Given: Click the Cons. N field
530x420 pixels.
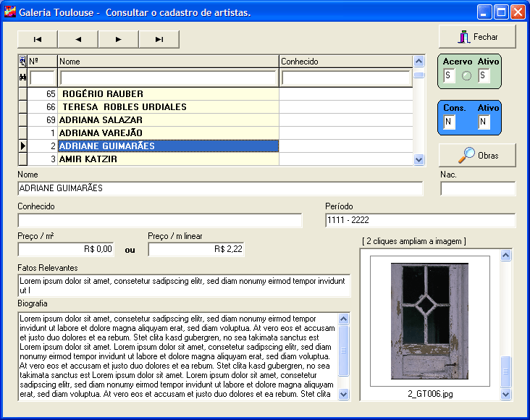Looking at the screenshot, I should coord(449,122).
